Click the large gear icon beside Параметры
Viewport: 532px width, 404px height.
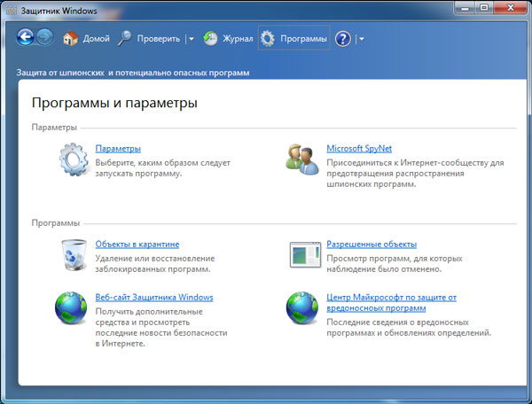pyautogui.click(x=74, y=159)
